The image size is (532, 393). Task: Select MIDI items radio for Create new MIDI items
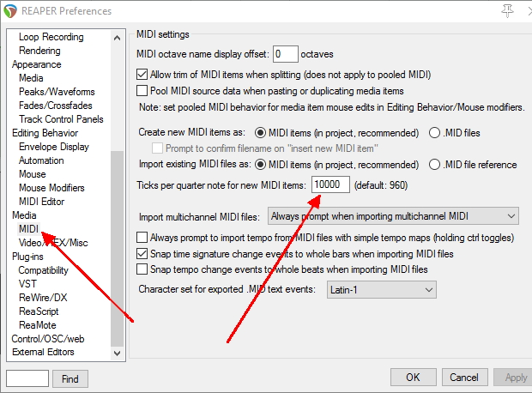coord(260,133)
